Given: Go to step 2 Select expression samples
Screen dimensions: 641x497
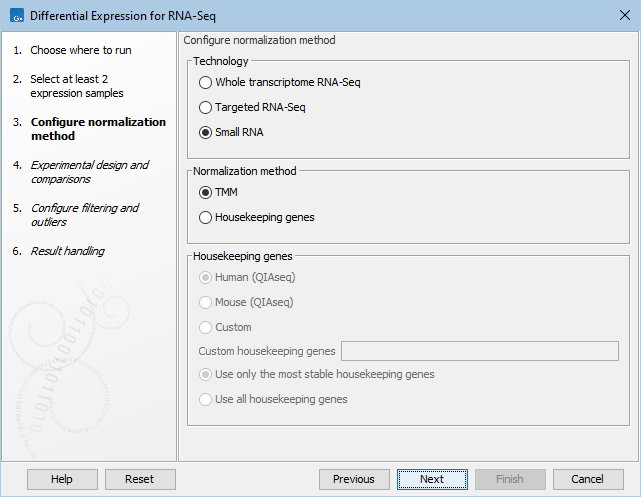Looking at the screenshot, I should [x=76, y=85].
